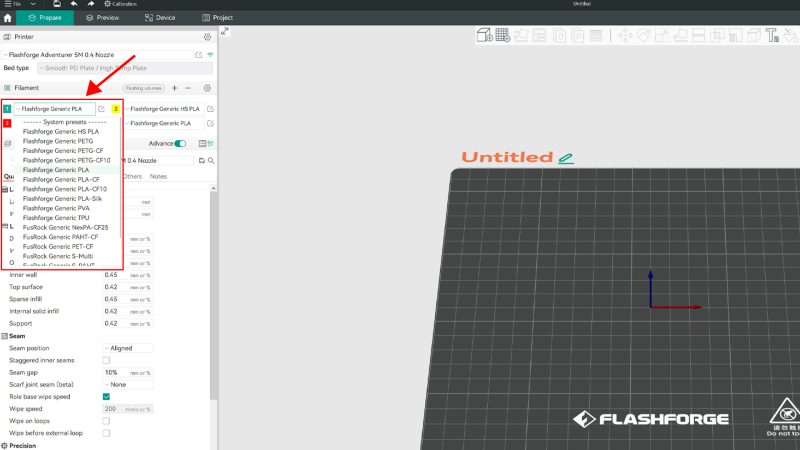
Task: Open the File menu arrow
Action: [x=33, y=4]
